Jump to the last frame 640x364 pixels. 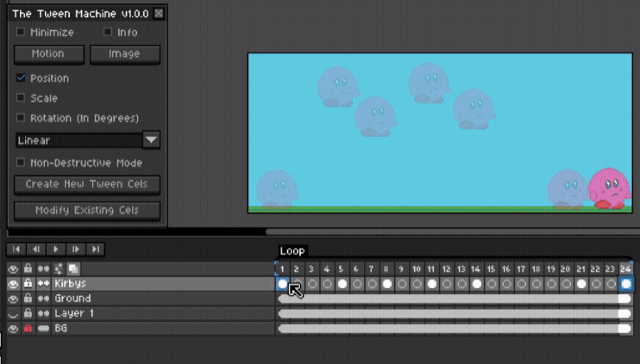click(96, 249)
